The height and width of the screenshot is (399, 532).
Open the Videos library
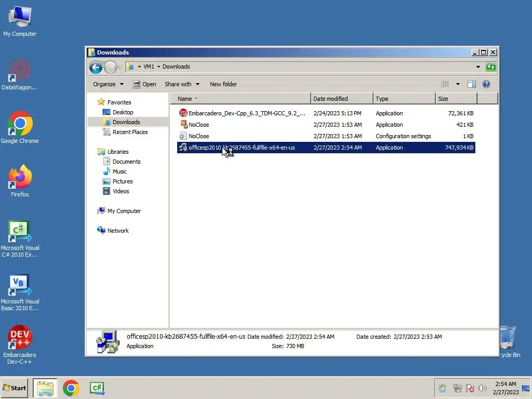[x=121, y=191]
